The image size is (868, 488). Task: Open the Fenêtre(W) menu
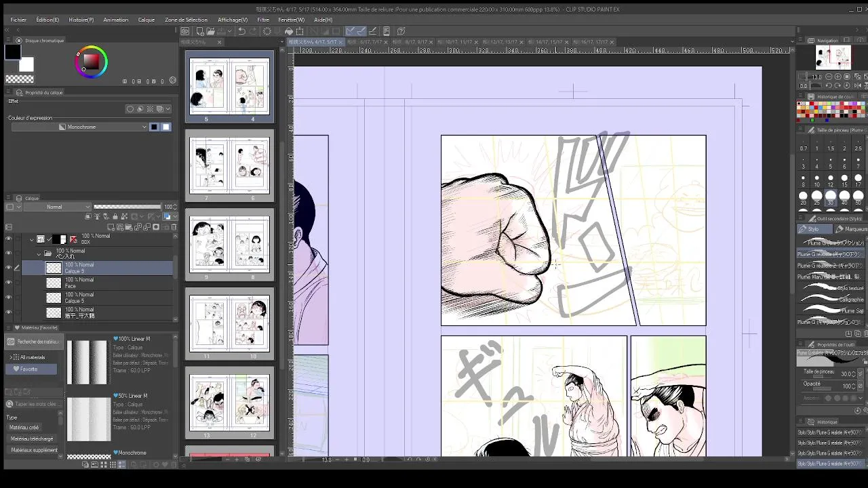(x=291, y=20)
